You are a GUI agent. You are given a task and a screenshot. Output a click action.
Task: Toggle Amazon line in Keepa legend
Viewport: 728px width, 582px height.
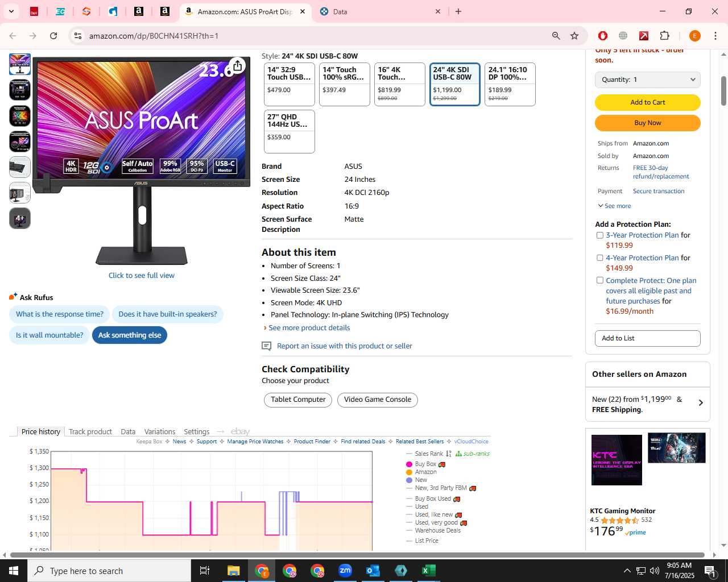(421, 472)
